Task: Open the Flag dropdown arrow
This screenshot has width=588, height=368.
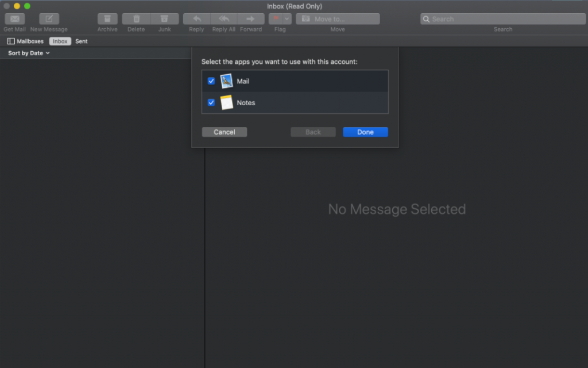Action: coord(287,19)
